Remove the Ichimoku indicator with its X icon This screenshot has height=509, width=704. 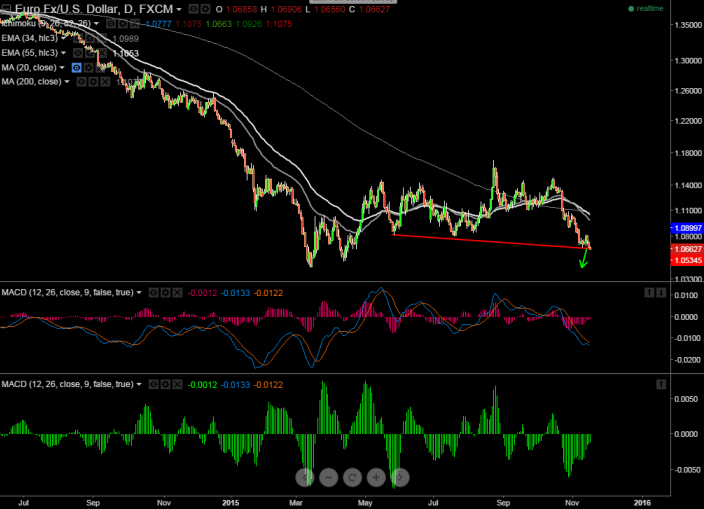[134, 24]
